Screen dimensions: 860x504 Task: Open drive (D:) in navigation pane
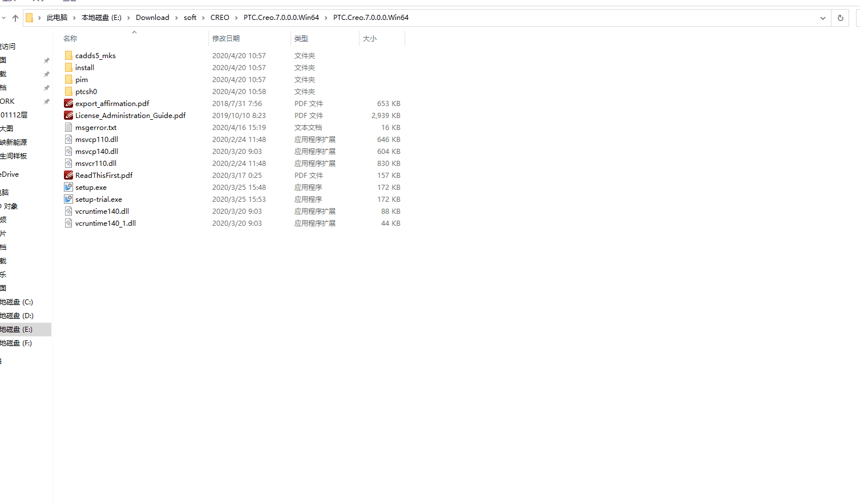17,316
